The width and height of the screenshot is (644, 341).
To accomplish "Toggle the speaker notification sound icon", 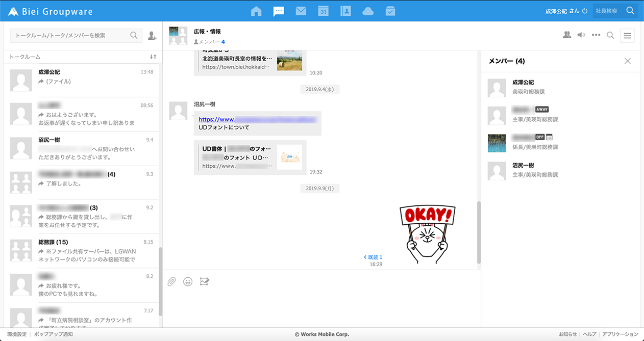I will coord(581,35).
